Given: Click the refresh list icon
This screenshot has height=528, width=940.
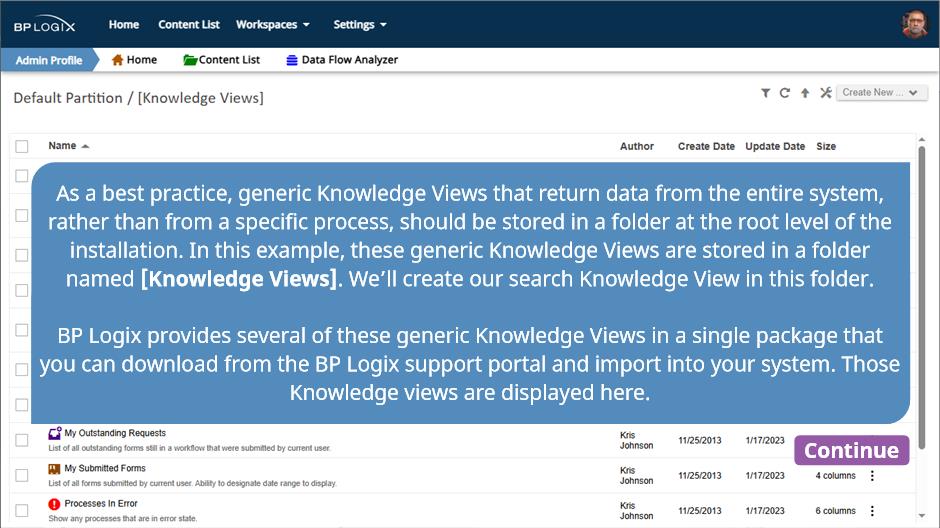Looking at the screenshot, I should [785, 93].
